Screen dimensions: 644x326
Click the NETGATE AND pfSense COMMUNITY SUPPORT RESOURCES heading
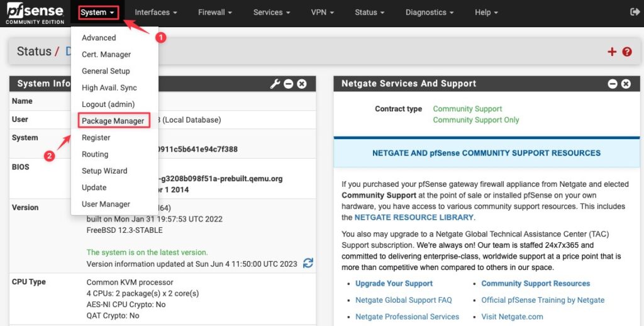(x=486, y=153)
